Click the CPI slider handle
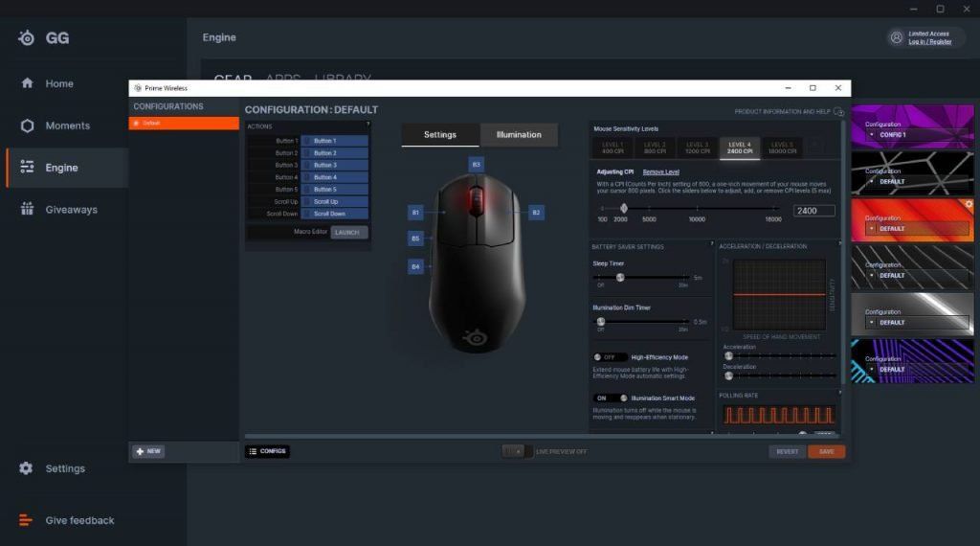Viewport: 980px width, 546px height. pos(623,208)
